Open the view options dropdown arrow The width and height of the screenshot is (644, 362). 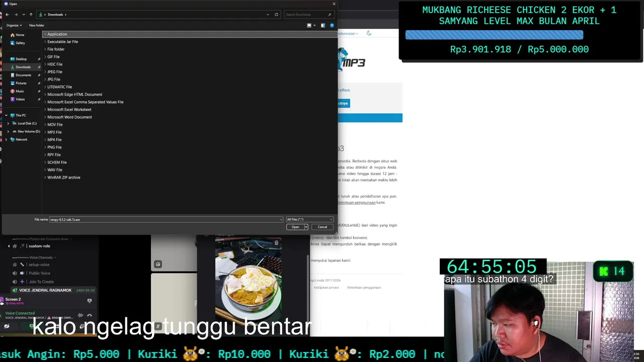click(314, 25)
